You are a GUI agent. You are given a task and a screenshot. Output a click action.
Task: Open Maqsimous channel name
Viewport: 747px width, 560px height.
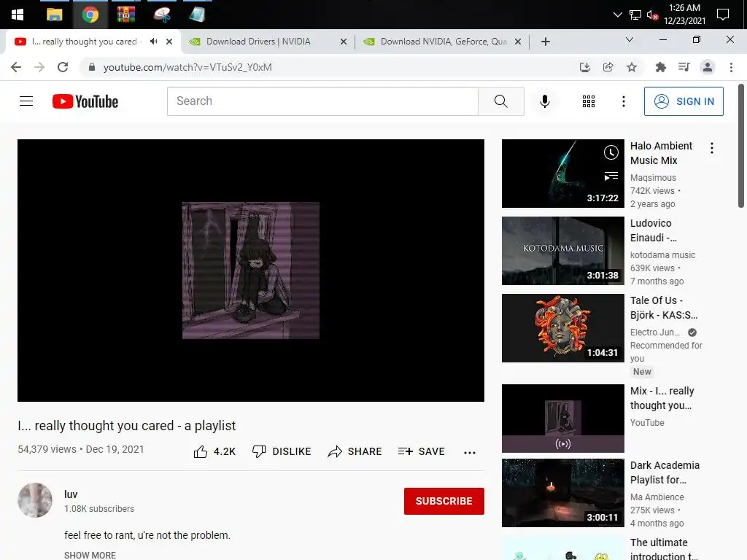653,178
